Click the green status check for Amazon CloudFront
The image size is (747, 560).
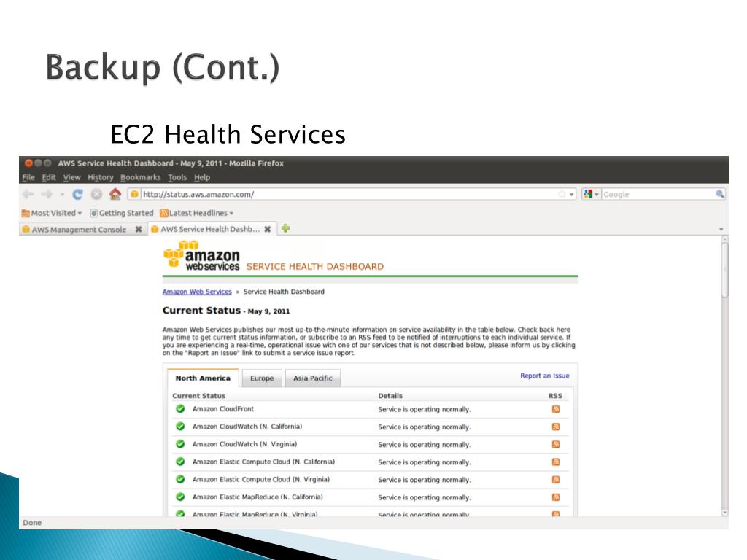(180, 408)
